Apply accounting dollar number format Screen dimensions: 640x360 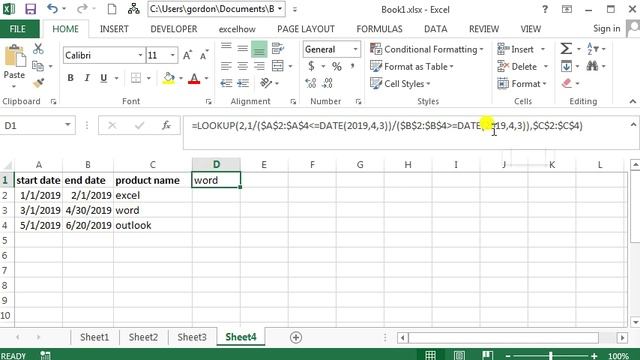pos(311,66)
